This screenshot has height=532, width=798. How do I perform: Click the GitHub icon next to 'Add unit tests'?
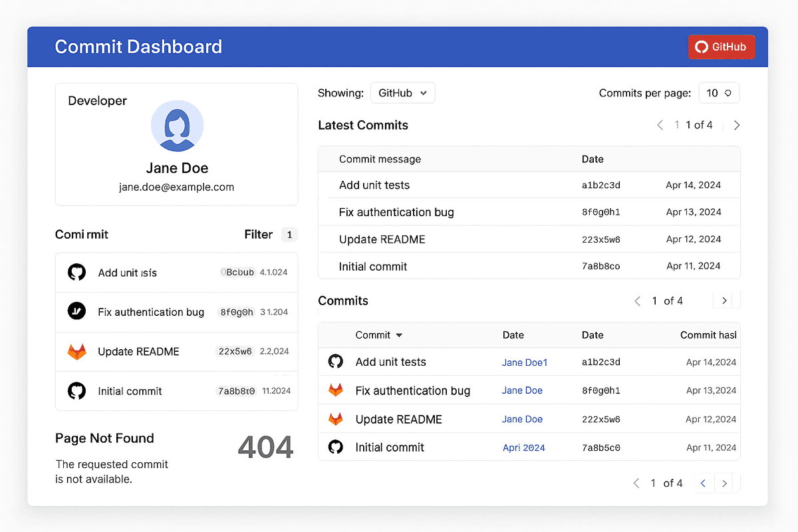coord(76,272)
